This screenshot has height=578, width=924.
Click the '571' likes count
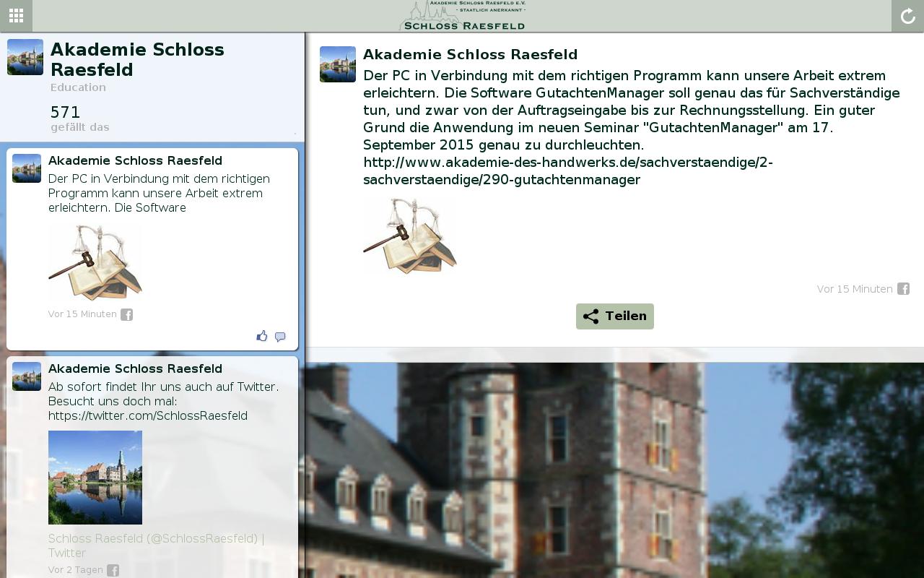(66, 113)
